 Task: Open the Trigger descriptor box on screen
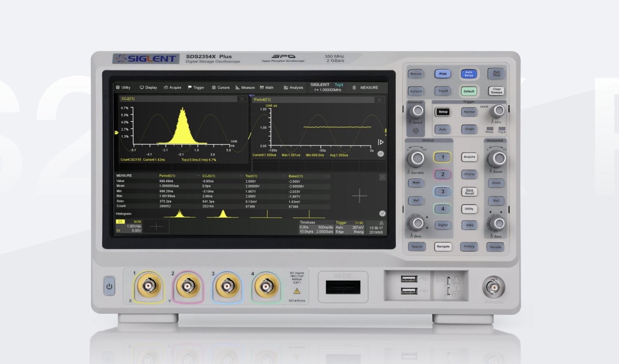pyautogui.click(x=350, y=227)
